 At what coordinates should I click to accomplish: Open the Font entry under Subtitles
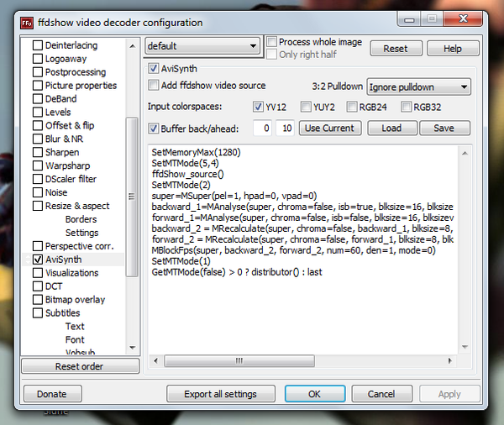75,340
